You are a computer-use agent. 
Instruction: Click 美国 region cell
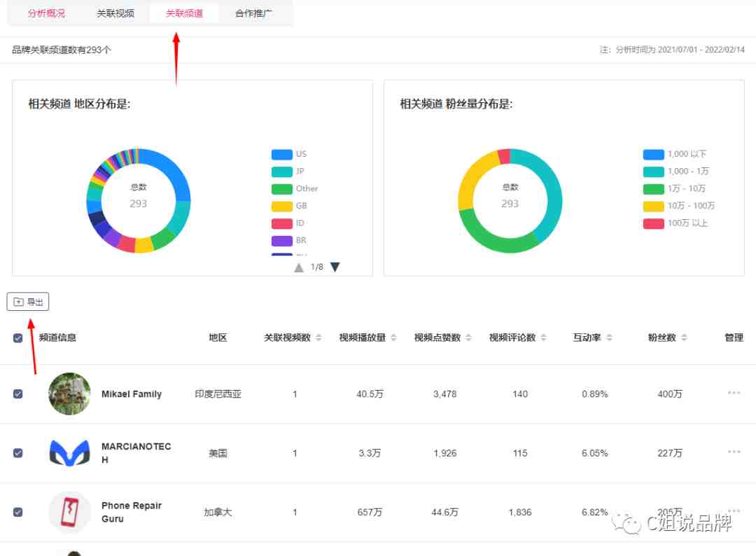click(218, 453)
